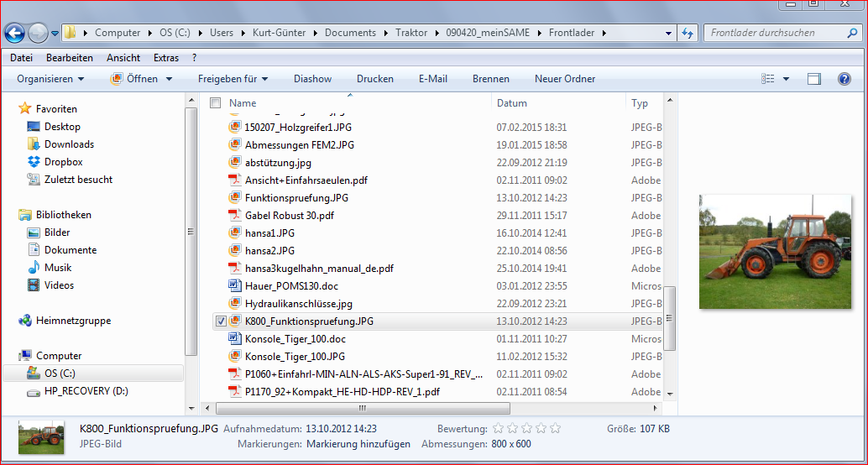Click the tractor preview image
The width and height of the screenshot is (868, 465).
click(x=763, y=251)
